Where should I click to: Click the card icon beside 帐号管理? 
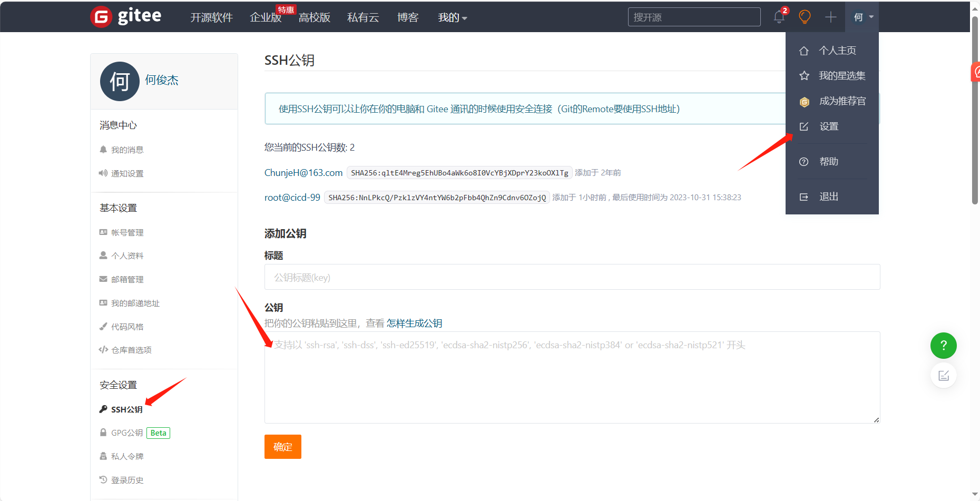coord(103,232)
